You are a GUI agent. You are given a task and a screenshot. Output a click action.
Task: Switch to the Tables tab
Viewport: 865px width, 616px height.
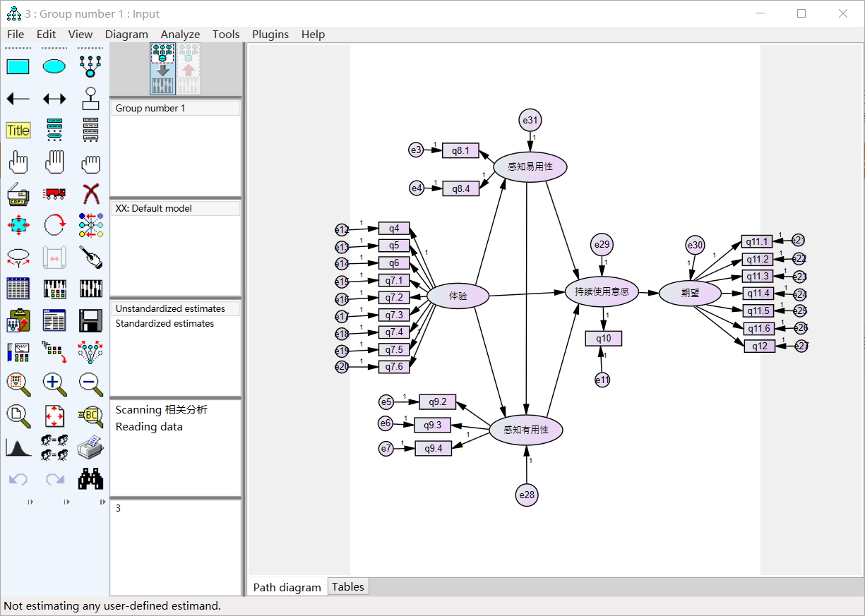[x=348, y=586]
